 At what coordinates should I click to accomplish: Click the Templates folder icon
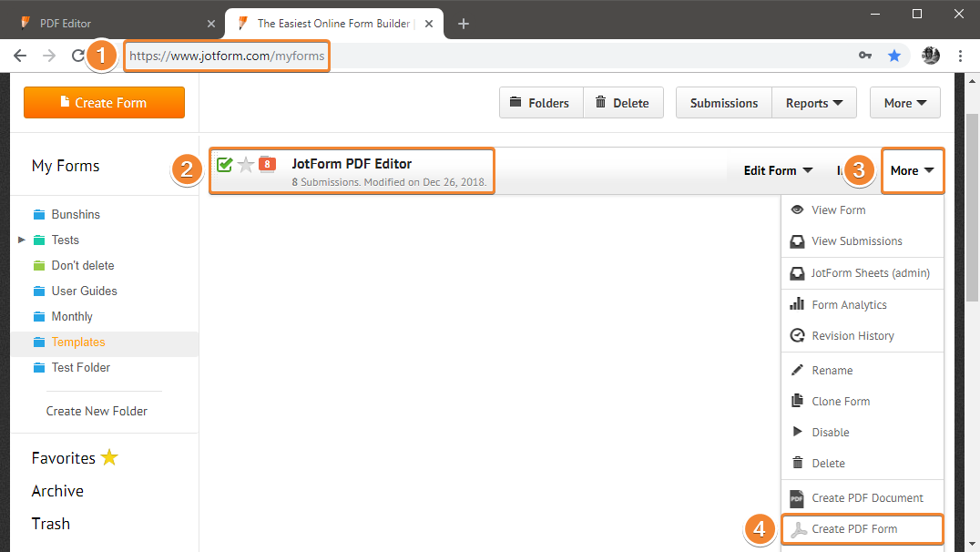point(39,342)
